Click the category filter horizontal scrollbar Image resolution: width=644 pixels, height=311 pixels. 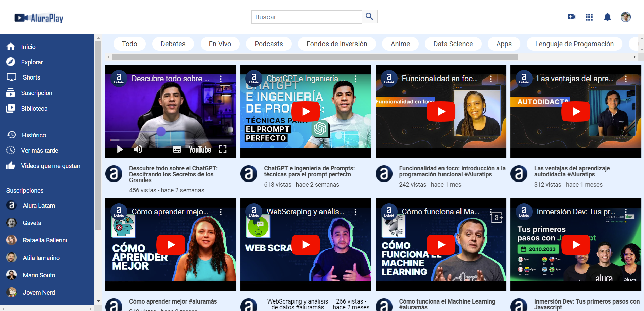tap(315, 57)
